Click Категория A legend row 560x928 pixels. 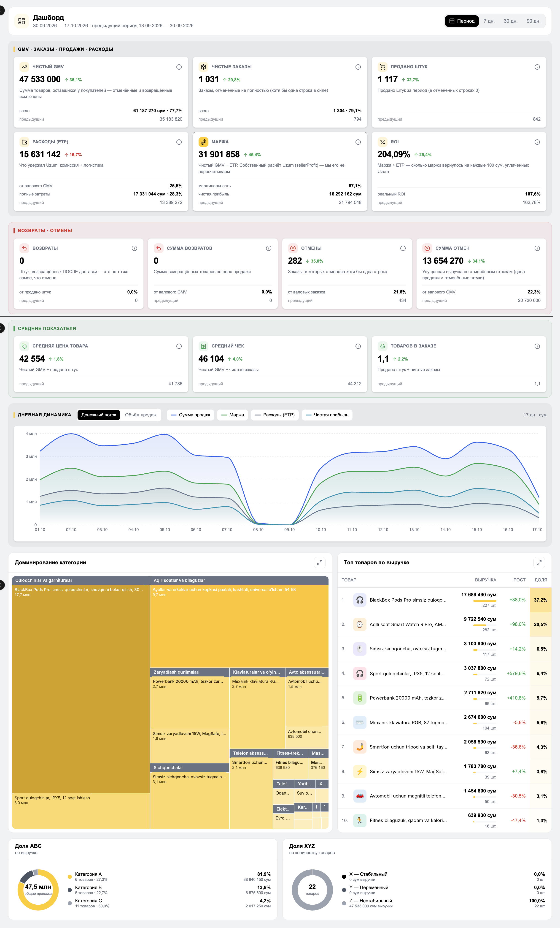(x=169, y=876)
